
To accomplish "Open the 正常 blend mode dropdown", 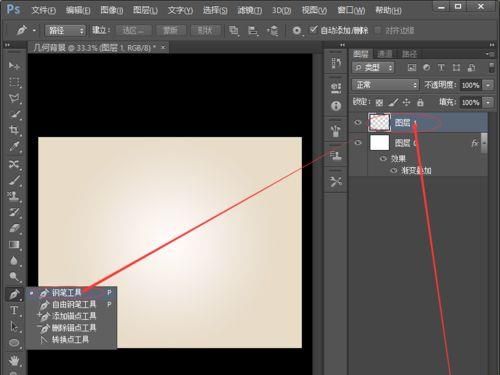I will click(385, 85).
